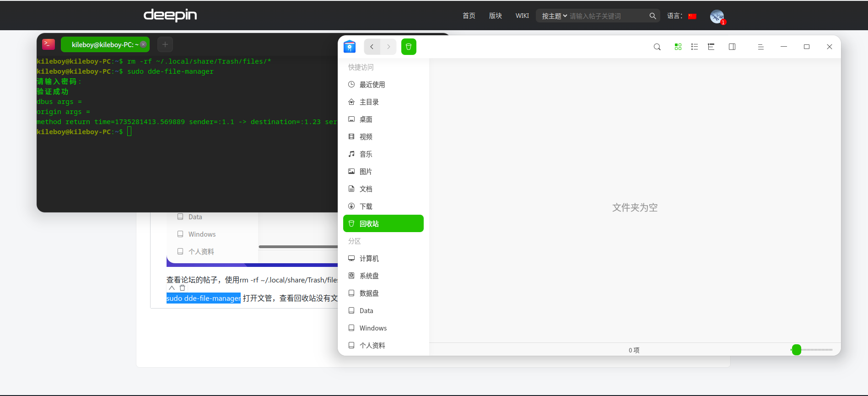Image resolution: width=868 pixels, height=396 pixels.
Task: Click the forum search magnifier icon
Action: click(652, 16)
